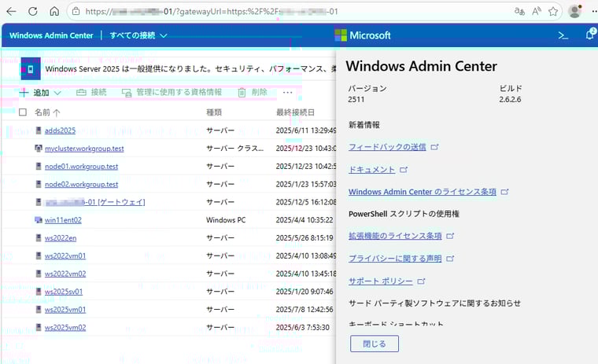Open フィードバックの送信 link
598x364 pixels.
click(387, 147)
